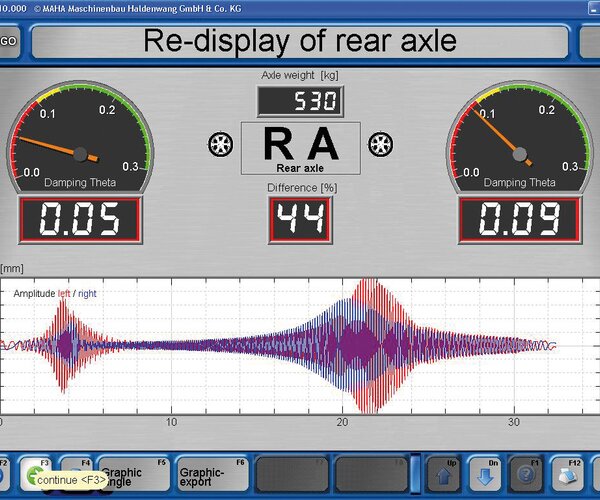This screenshot has width=600, height=500.
Task: Click the GO button at top left
Action: [x=8, y=41]
